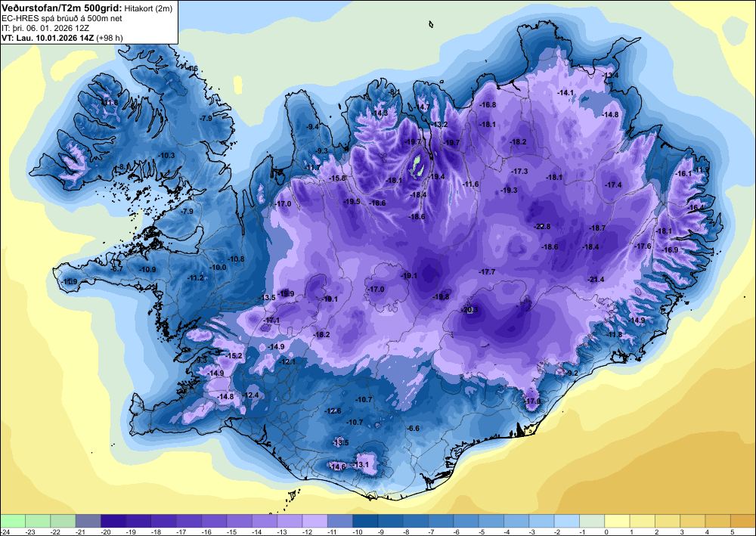The height and width of the screenshot is (536, 756).
Task: Select the -10.9 Snæfellsnes temperature label
Action: [147, 269]
